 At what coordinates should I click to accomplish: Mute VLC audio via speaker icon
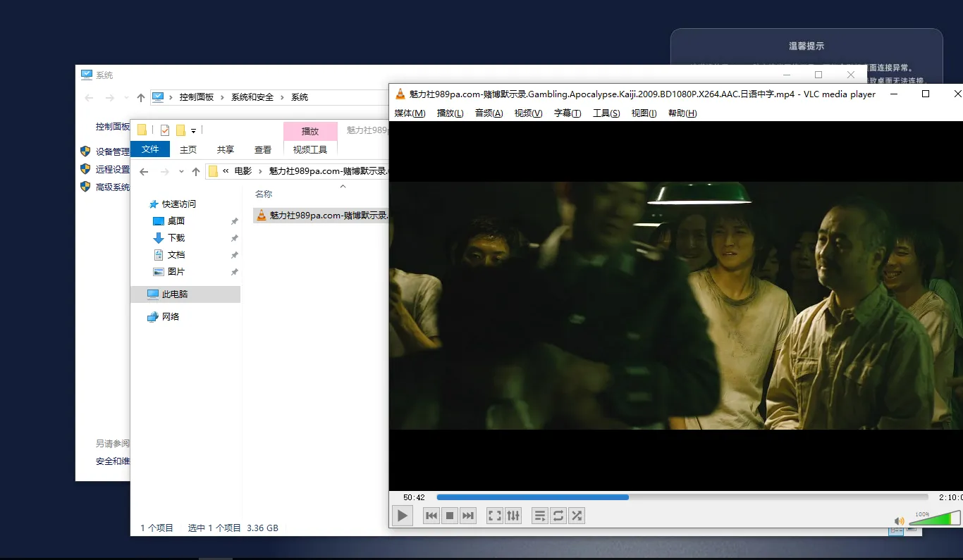click(899, 521)
